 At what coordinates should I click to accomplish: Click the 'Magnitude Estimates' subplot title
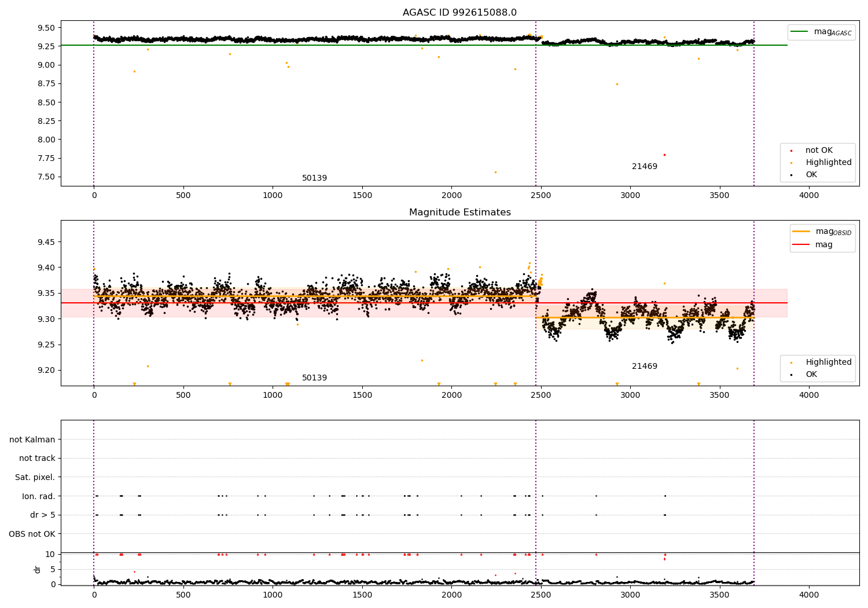(x=459, y=213)
